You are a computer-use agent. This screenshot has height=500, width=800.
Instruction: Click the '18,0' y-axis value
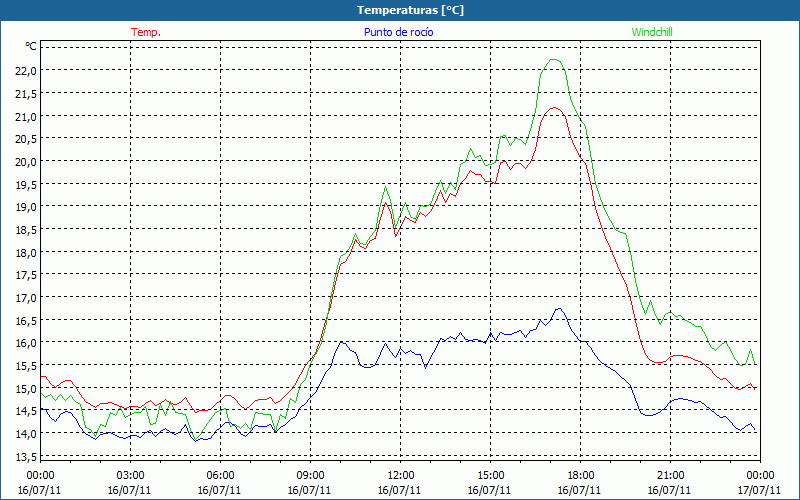(x=27, y=253)
